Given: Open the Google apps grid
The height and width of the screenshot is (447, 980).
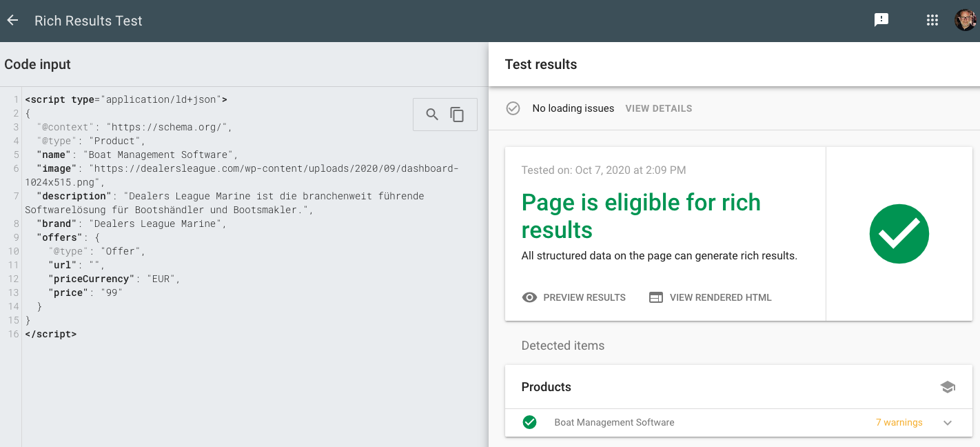Looking at the screenshot, I should tap(932, 20).
